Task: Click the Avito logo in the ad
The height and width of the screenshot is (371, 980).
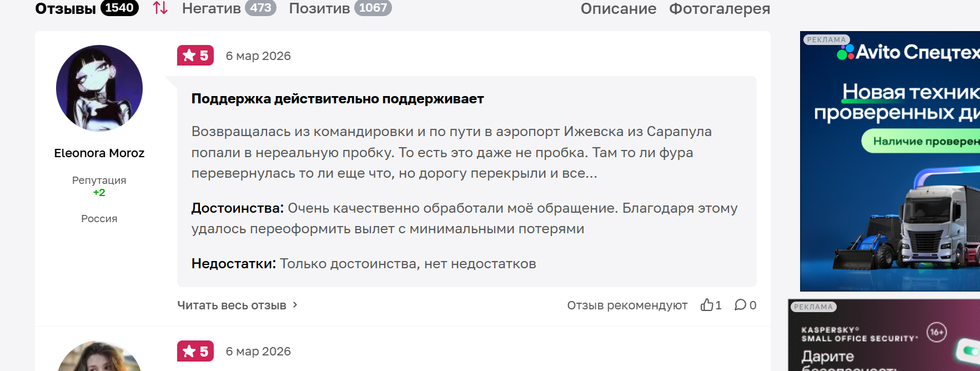Action: (846, 52)
